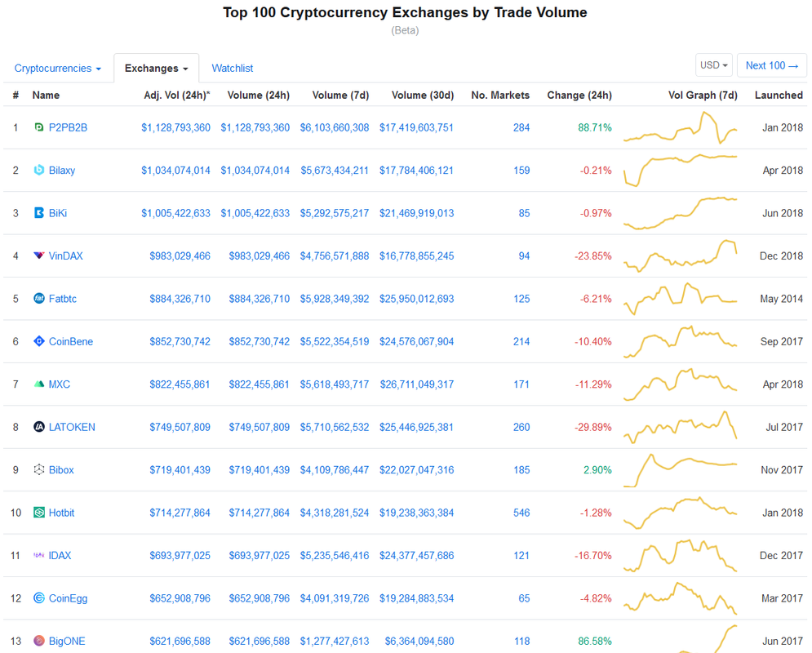
Task: Open the LATOKEN exchange link
Action: tap(72, 427)
